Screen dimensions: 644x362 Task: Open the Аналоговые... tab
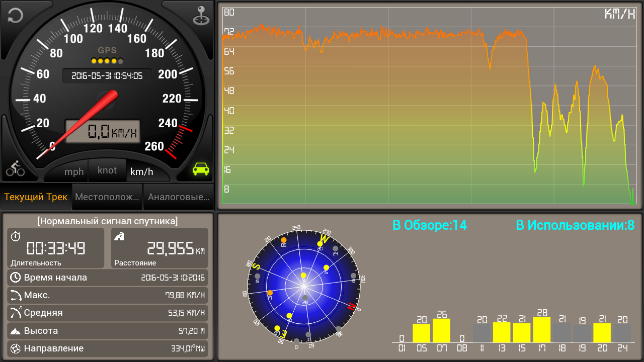[x=179, y=197]
